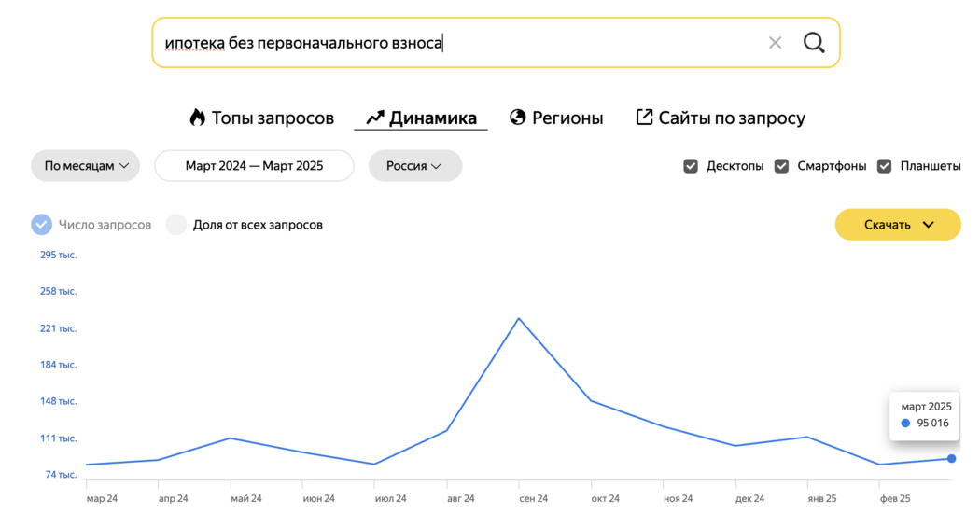The height and width of the screenshot is (528, 980).
Task: Click the magnifier search icon
Action: tap(814, 43)
